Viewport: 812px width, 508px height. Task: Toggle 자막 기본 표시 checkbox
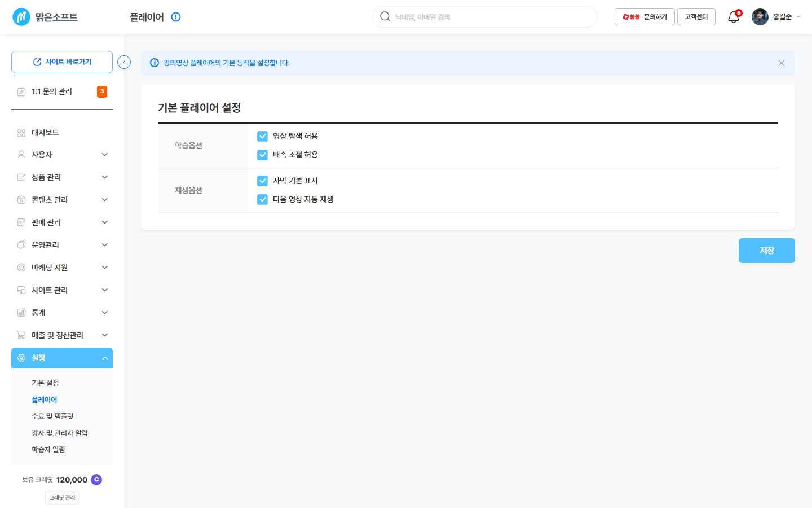pyautogui.click(x=262, y=181)
